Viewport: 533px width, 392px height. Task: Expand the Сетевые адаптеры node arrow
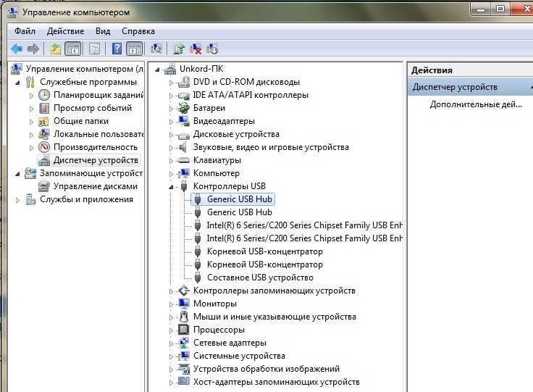tap(171, 343)
